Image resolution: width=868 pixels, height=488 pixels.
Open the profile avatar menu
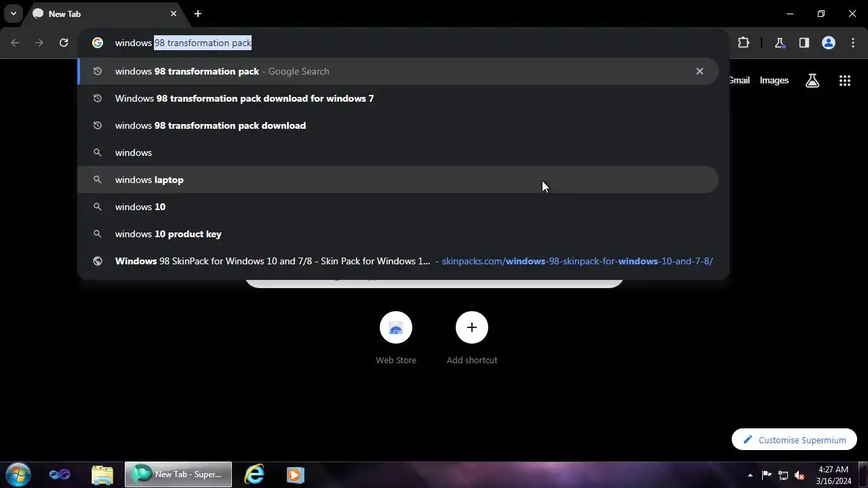829,43
